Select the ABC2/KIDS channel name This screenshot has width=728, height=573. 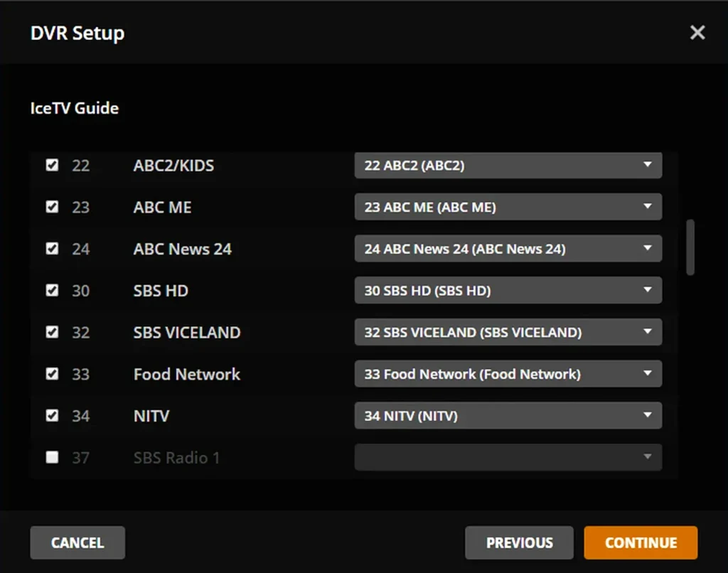click(173, 166)
